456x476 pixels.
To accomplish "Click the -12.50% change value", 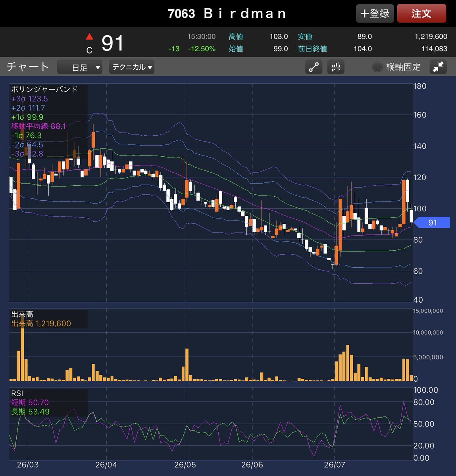I will [x=202, y=49].
